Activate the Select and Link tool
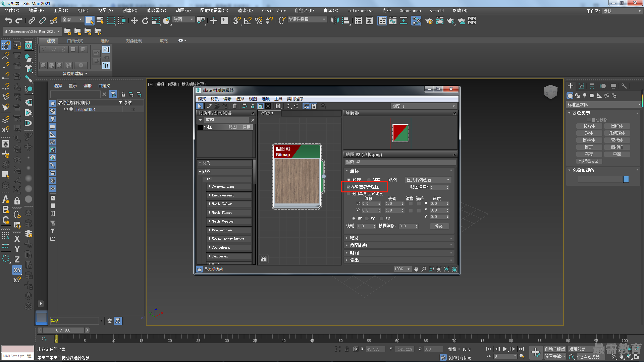Image resolution: width=644 pixels, height=362 pixels. pos(32,21)
